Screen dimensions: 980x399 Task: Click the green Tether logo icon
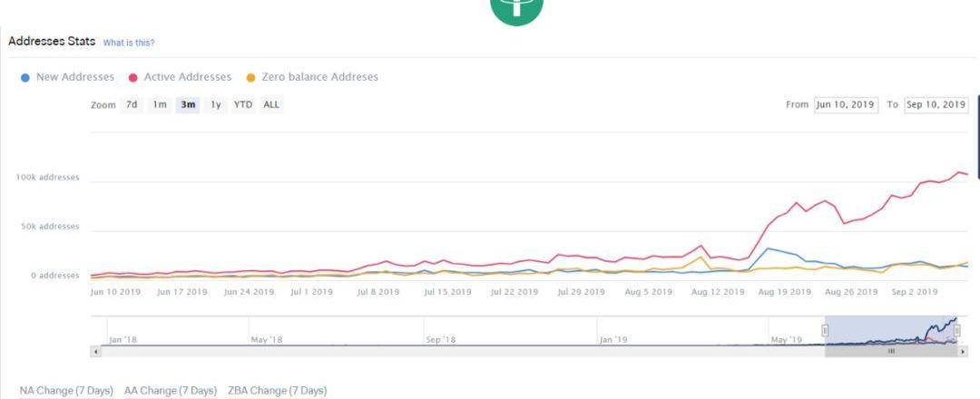coord(516,9)
